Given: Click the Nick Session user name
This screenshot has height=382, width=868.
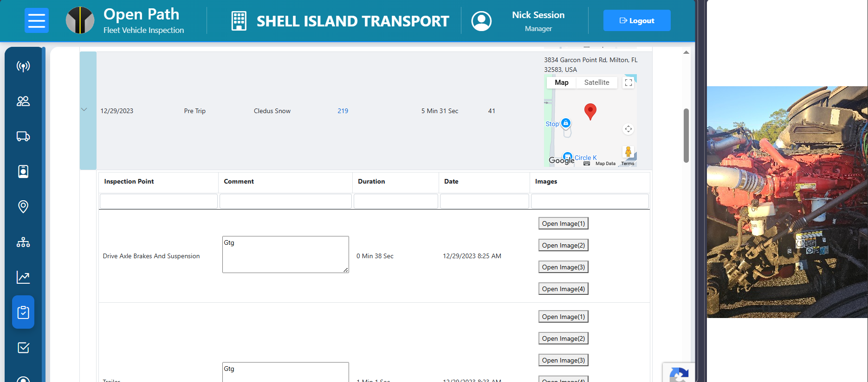Looking at the screenshot, I should [538, 15].
